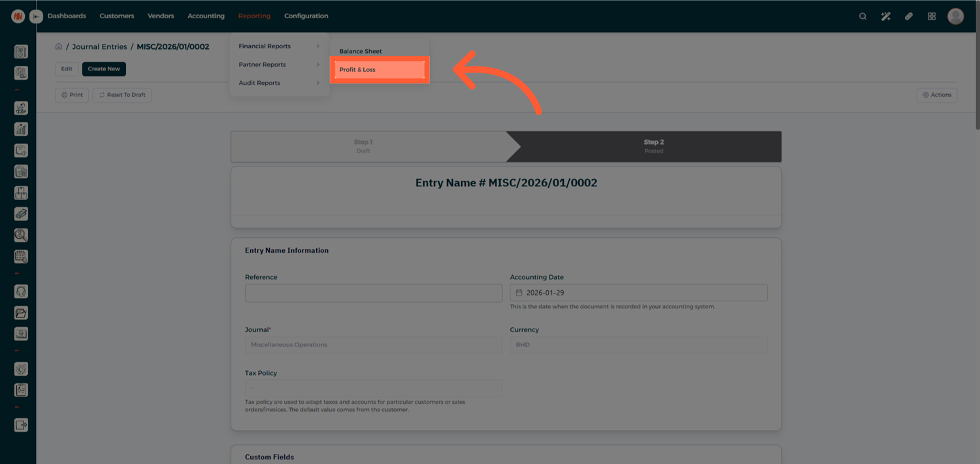Viewport: 980px width, 464px height.
Task: Collapse the sidebar using the toggle arrow
Action: 36,16
